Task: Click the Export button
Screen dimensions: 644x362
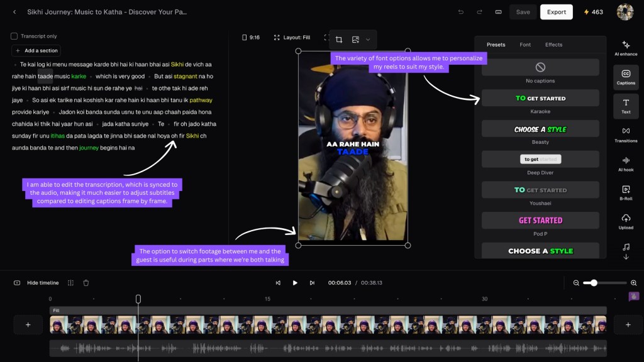Action: (556, 12)
